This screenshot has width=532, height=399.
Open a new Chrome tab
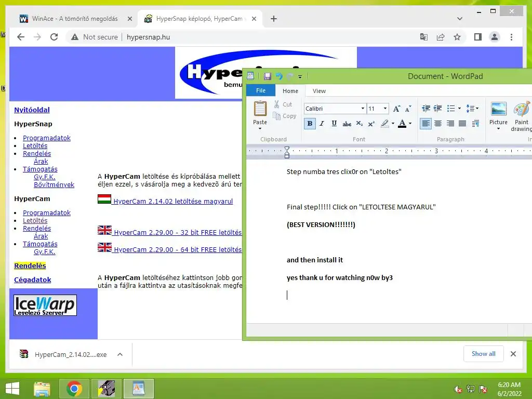[274, 19]
